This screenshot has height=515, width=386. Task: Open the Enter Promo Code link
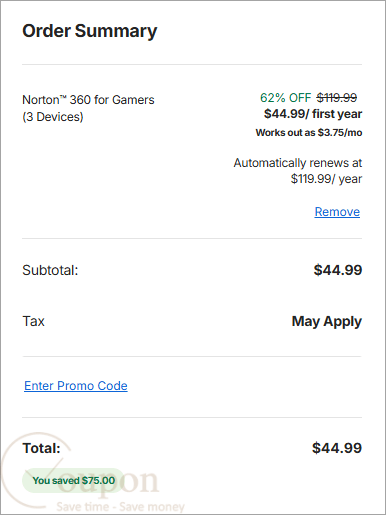pos(76,386)
